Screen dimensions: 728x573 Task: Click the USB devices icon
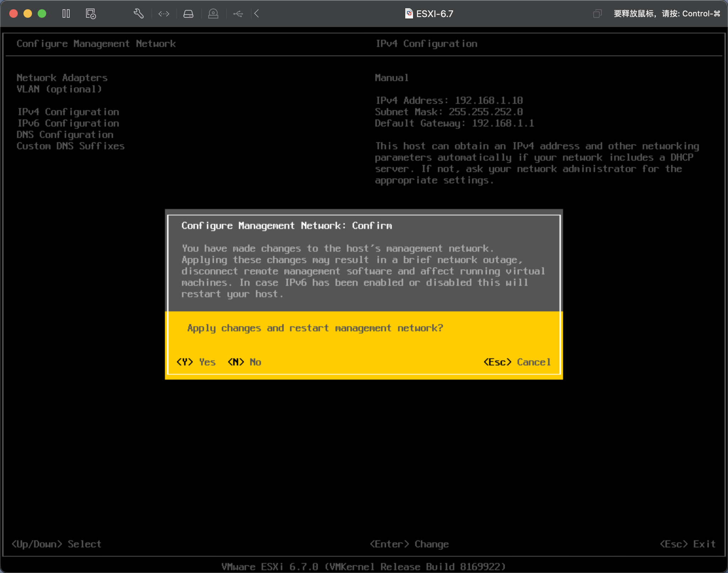(238, 14)
